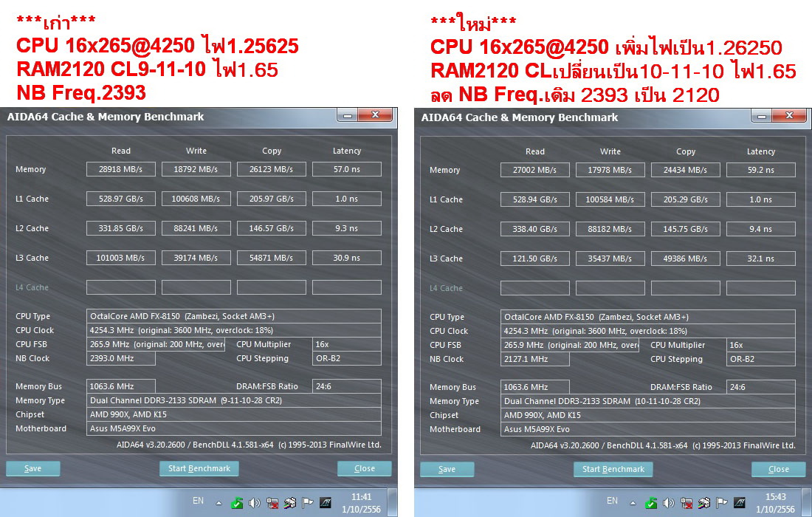Image resolution: width=812 pixels, height=517 pixels.
Task: Click L3 Cache Read value 101003 MB/s
Action: (x=120, y=258)
